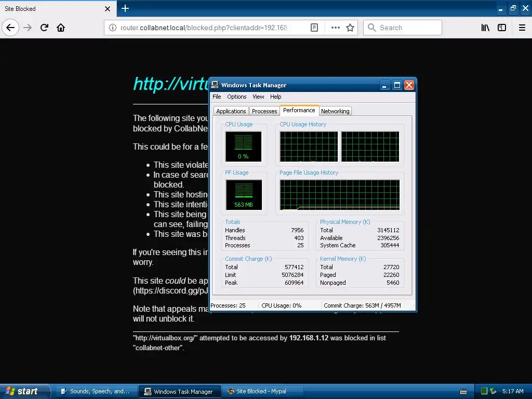
Task: Click the blocked IP 192.168.1.12 text
Action: point(309,338)
